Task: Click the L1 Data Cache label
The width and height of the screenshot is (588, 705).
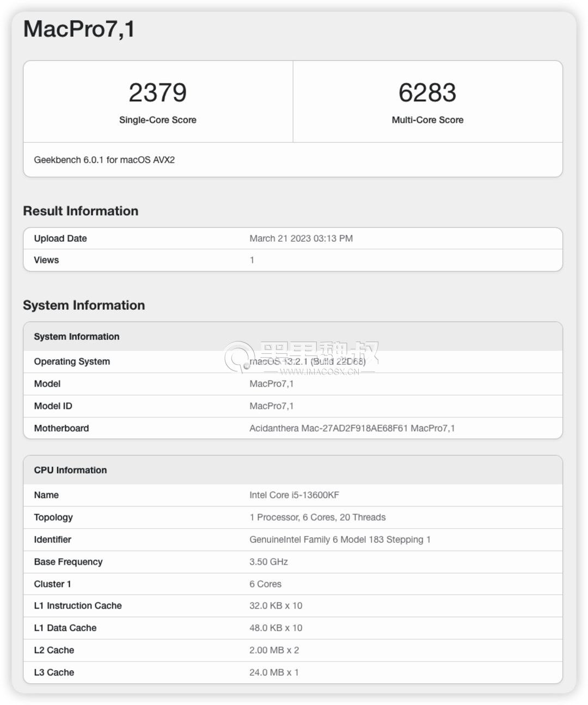Action: 65,628
